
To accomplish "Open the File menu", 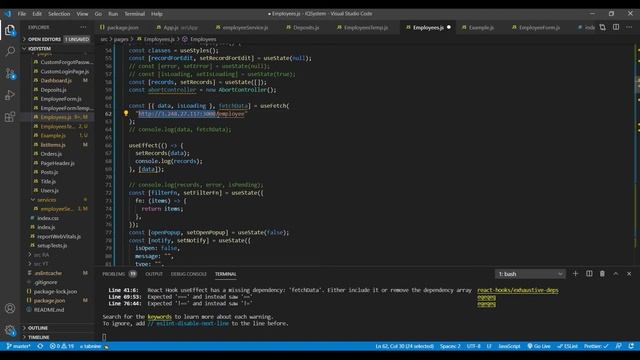I will pos(22,13).
